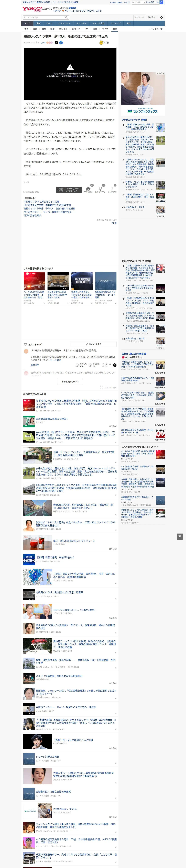Switch to the 速報 tab
Screen dimensions: 186x868
click(38, 24)
